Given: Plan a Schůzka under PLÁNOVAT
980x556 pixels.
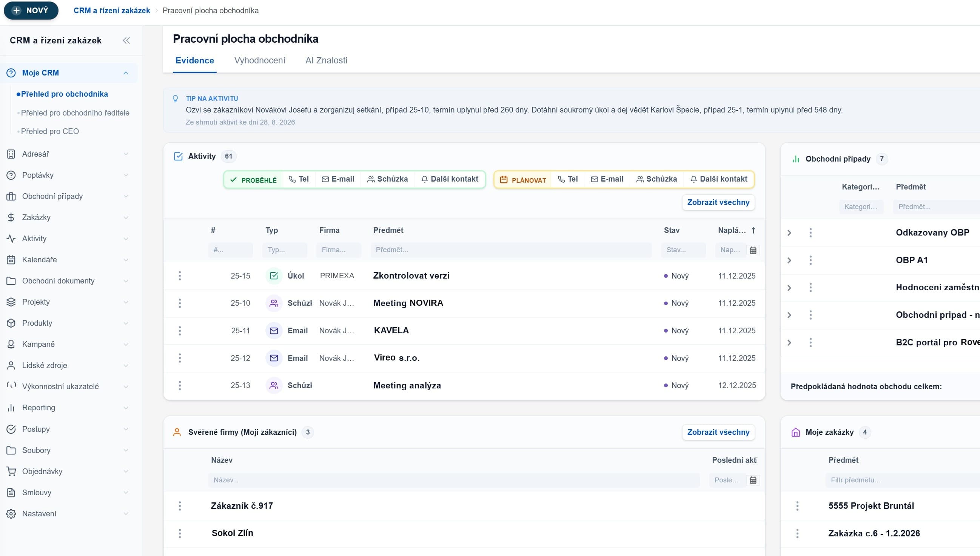Looking at the screenshot, I should (656, 179).
